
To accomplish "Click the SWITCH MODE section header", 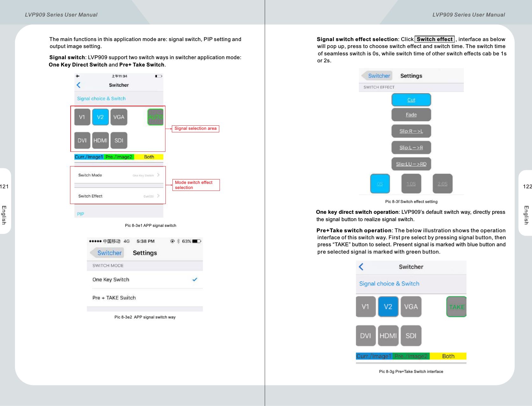I will (x=108, y=266).
